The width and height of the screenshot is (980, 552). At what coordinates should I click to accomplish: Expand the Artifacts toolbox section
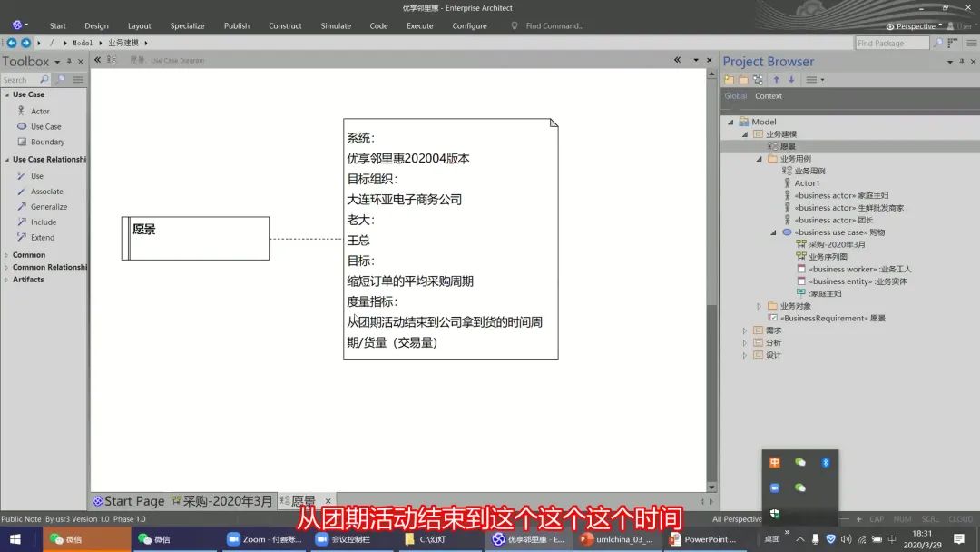click(x=6, y=280)
